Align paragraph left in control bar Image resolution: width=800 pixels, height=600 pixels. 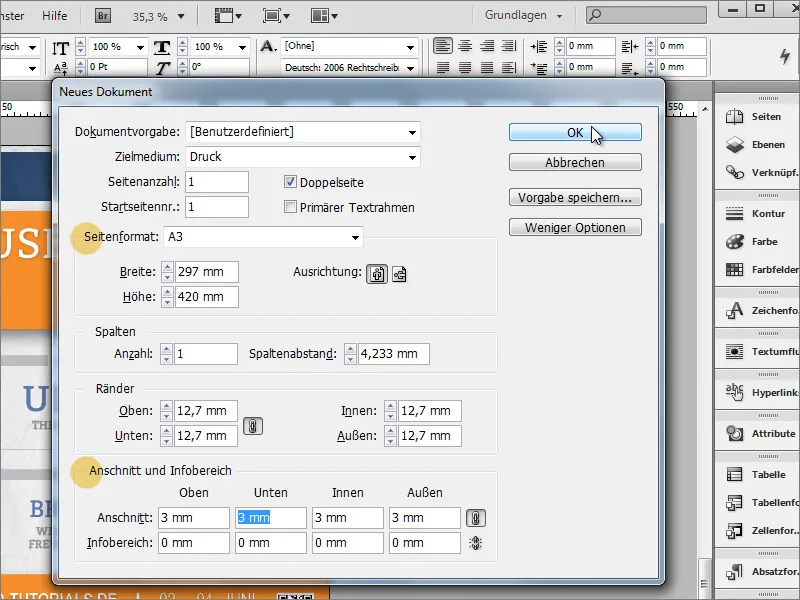(443, 46)
